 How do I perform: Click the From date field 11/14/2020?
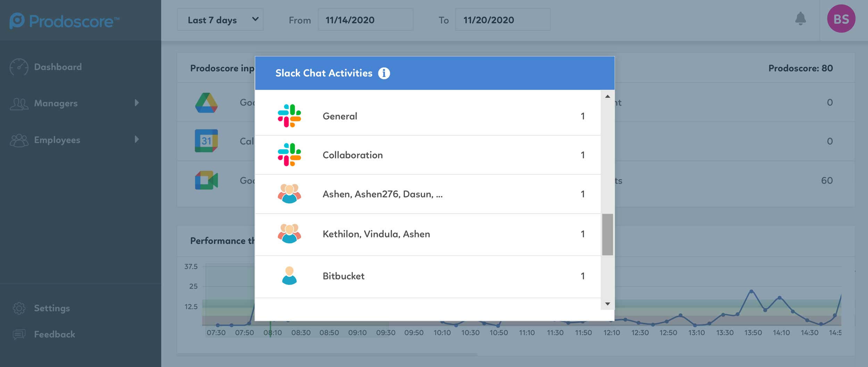pyautogui.click(x=366, y=20)
